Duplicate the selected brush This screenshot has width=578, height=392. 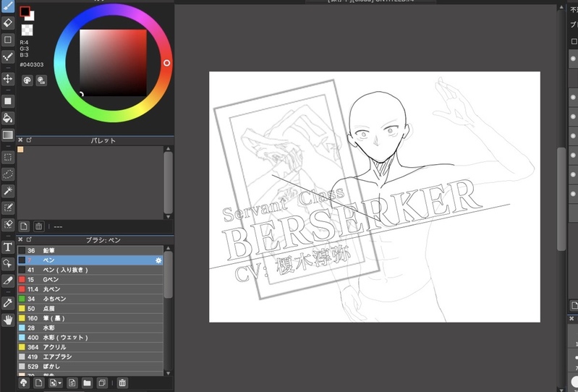click(x=102, y=383)
